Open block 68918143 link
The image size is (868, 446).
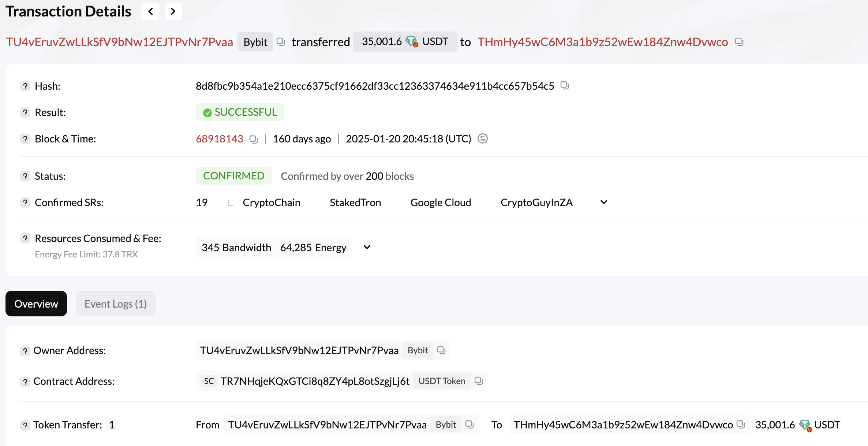click(219, 139)
